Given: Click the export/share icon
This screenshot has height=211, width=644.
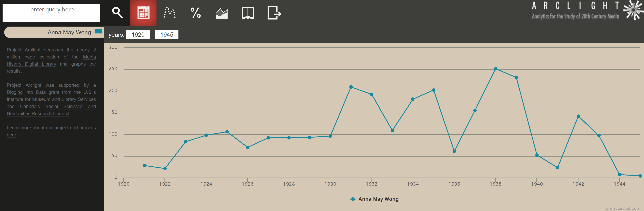Looking at the screenshot, I should click(274, 12).
